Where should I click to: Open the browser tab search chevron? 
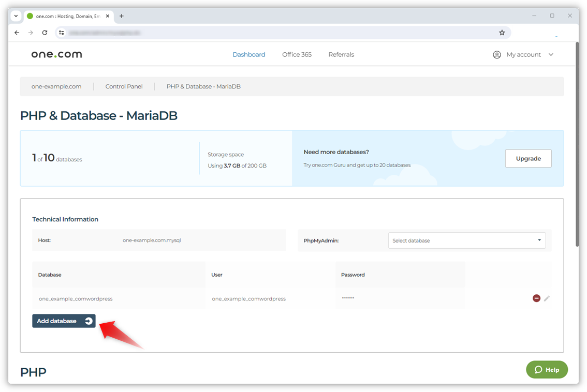[16, 16]
